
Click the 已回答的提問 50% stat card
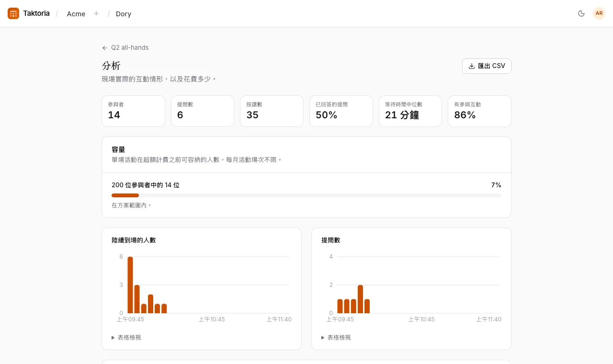(341, 111)
